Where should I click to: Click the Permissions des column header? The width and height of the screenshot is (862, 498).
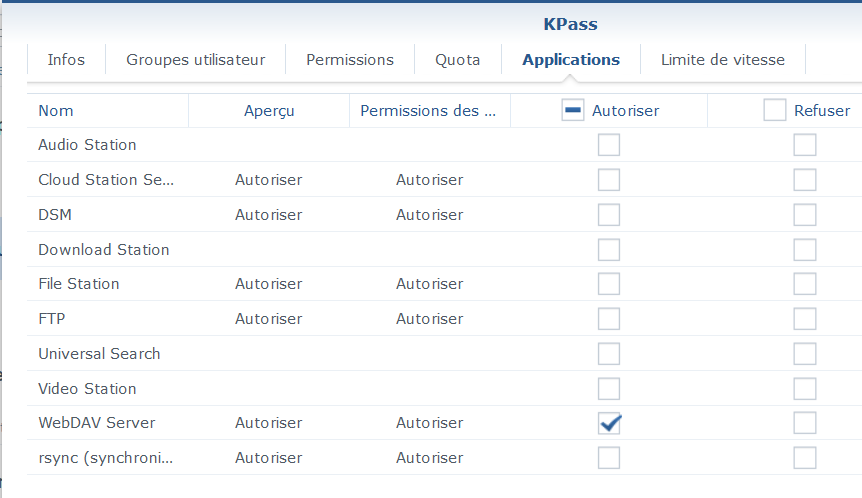pyautogui.click(x=428, y=111)
